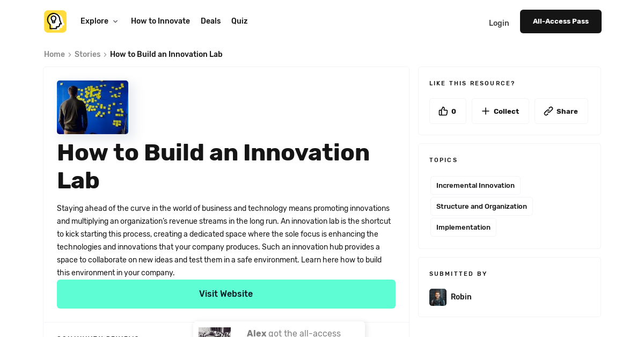Screen dimensions: 644x337
Task: Click the chevron after Stories breadcrumb
Action: click(x=105, y=54)
